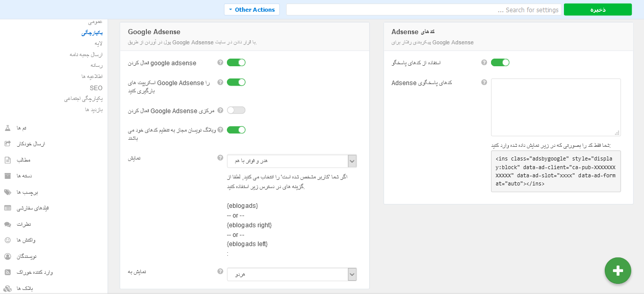
Task: Toggle the وبلاگ نویسان own-codes switch
Action: tap(236, 130)
